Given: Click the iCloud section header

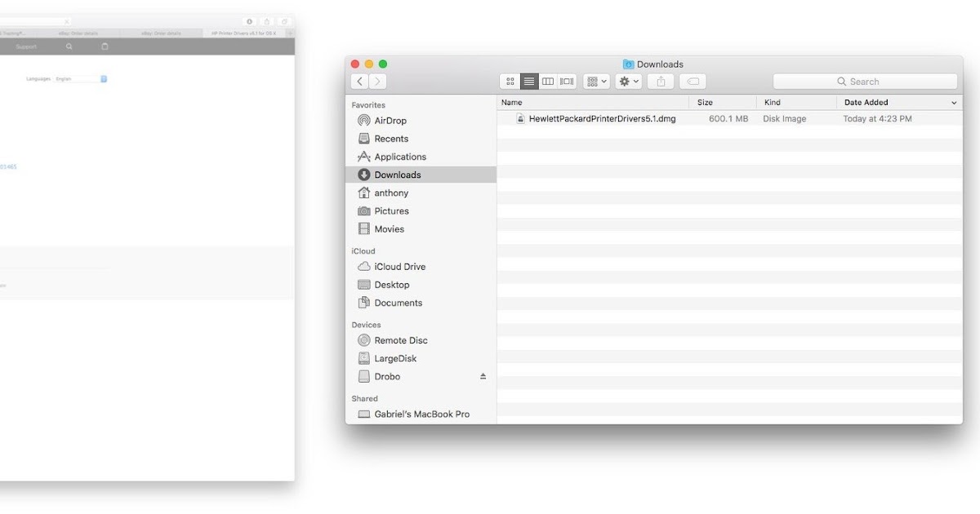Looking at the screenshot, I should coord(363,251).
